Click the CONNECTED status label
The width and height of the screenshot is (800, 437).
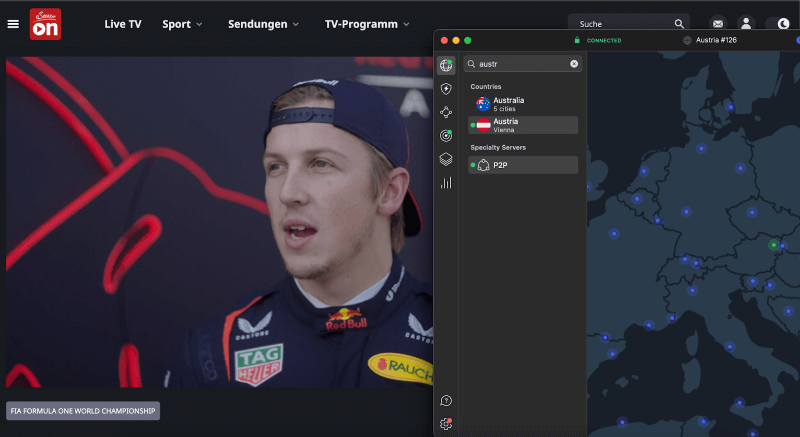[x=604, y=40]
